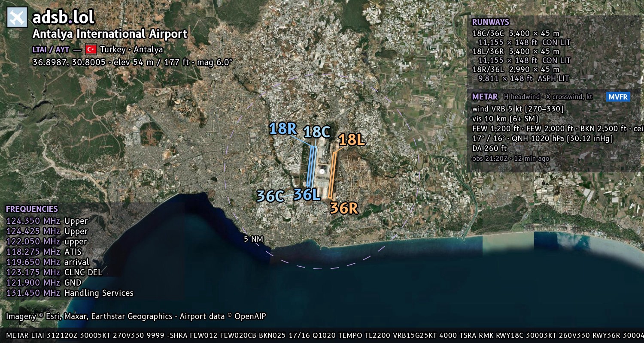Click the adsb.lol site title
Viewport: 644px width, 343px height.
coord(64,17)
